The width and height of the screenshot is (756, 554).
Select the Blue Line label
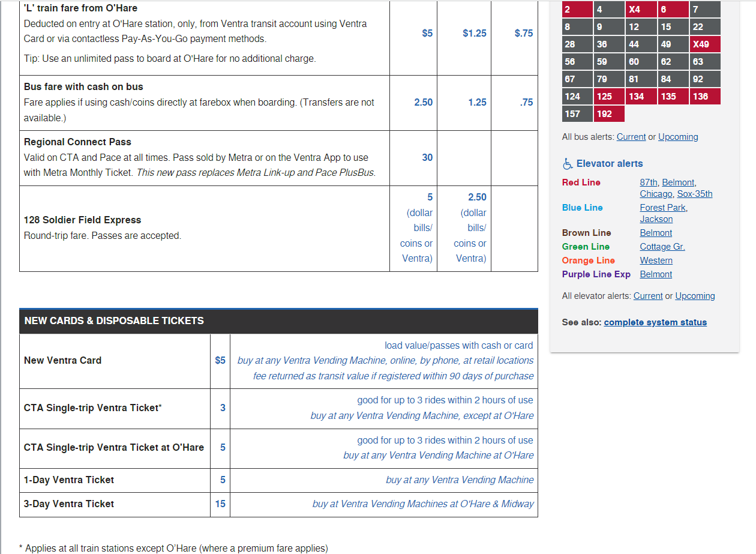coord(582,208)
